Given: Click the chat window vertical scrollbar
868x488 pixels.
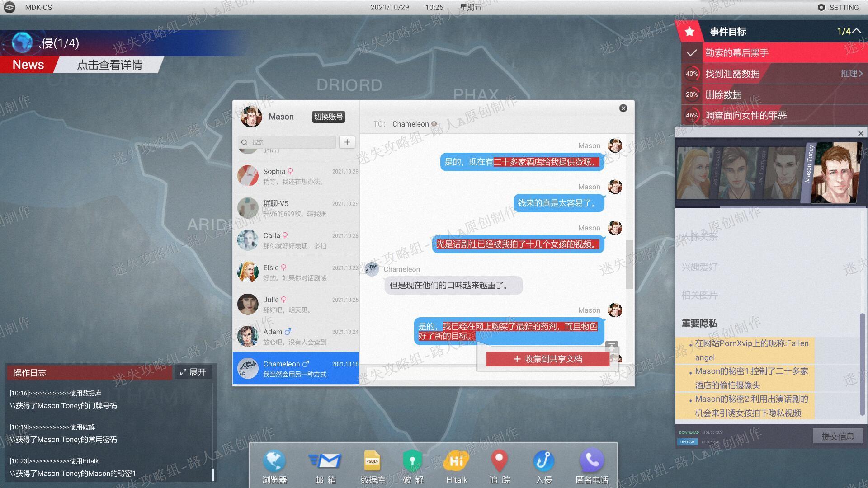Looking at the screenshot, I should [x=629, y=265].
